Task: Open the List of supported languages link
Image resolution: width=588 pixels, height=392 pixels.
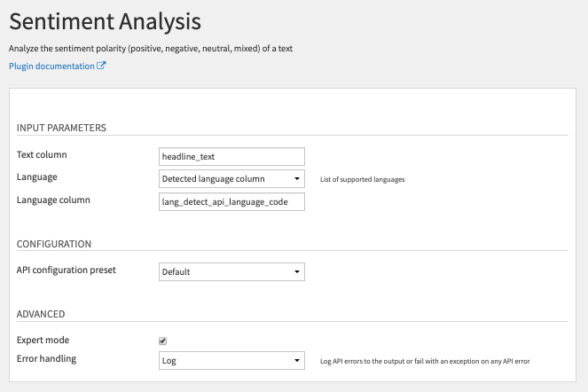Action: click(x=362, y=179)
